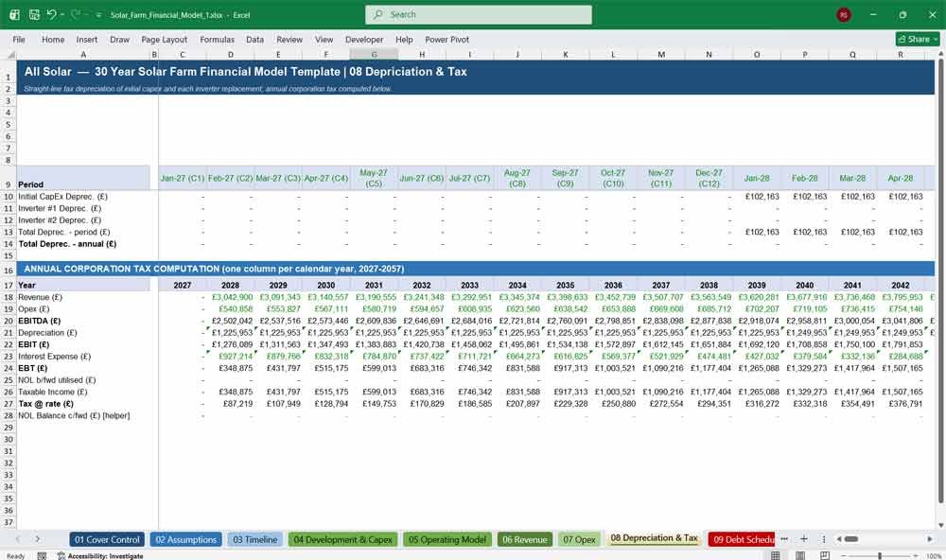
Task: Select the 2028 Revenue cell £3,042,900
Action: pyautogui.click(x=230, y=297)
